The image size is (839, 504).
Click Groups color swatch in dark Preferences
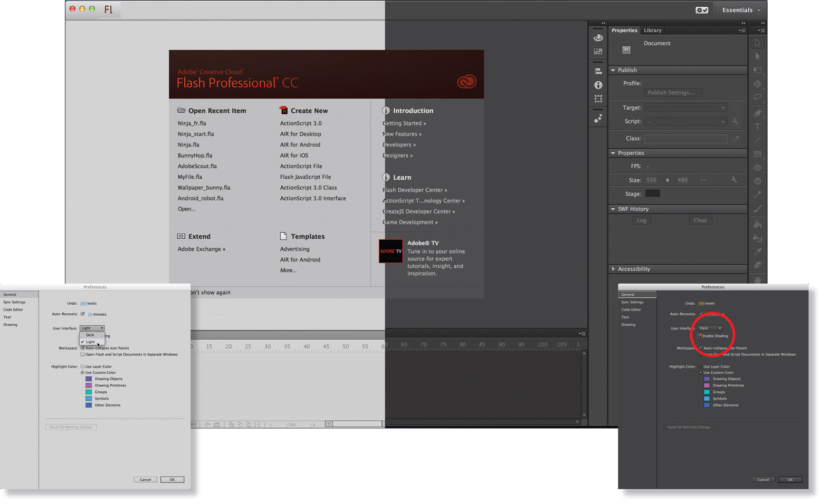click(x=707, y=392)
